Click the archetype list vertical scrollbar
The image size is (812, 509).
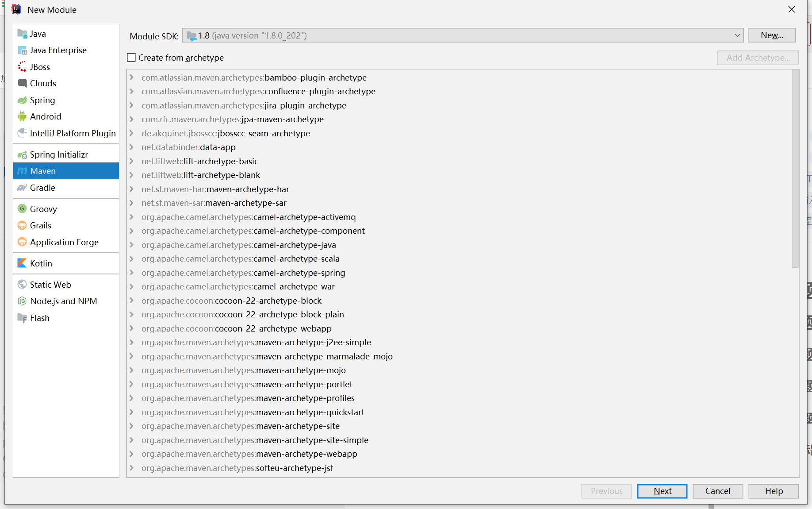795,169
